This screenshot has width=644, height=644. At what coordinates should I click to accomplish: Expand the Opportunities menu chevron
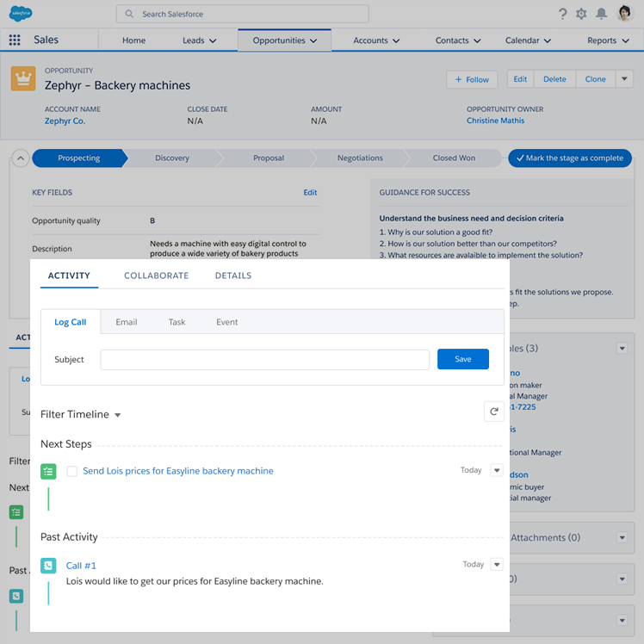point(313,40)
